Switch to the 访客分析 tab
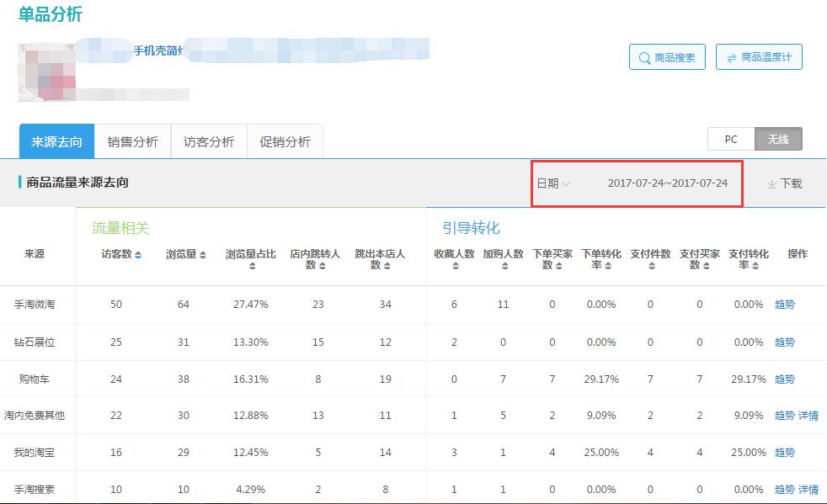Viewport: 827px width, 504px height. pos(209,141)
